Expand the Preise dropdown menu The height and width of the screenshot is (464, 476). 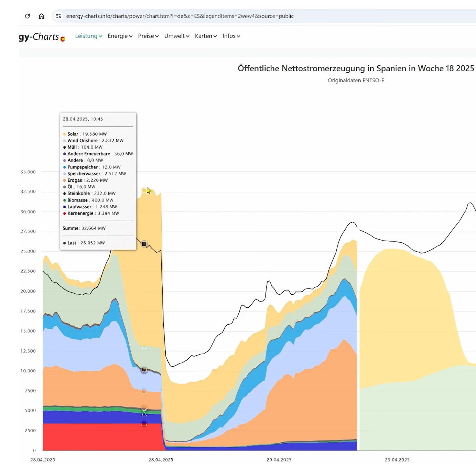pos(148,36)
